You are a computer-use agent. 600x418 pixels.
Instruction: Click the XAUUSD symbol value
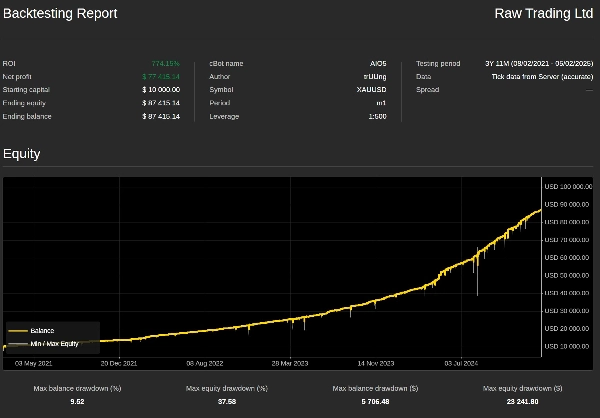coord(371,89)
